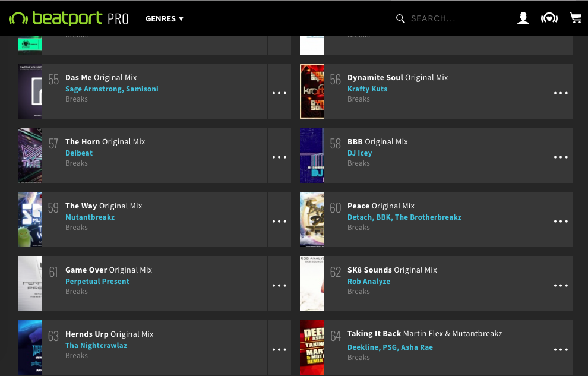The image size is (588, 376).
Task: Visit artist Rob Analyze
Action: (369, 281)
